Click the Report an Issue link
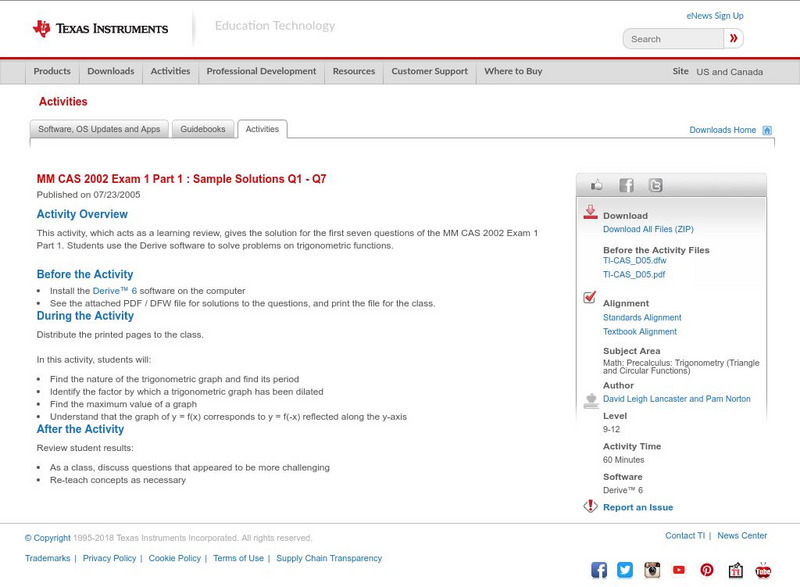Image resolution: width=800 pixels, height=587 pixels. [x=638, y=507]
